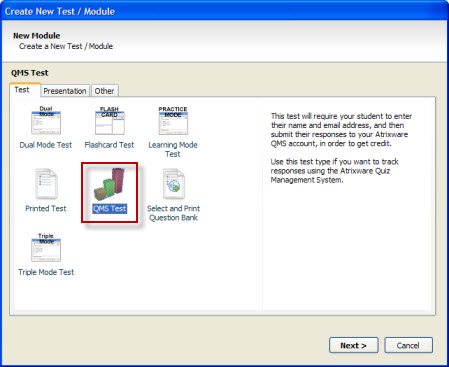The width and height of the screenshot is (449, 367).
Task: Open the Presentation tab
Action: pos(65,91)
